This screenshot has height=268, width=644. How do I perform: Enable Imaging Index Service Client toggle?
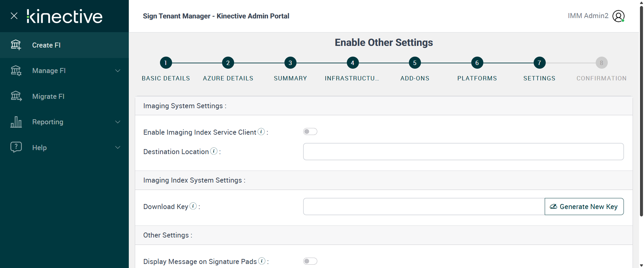tap(310, 132)
